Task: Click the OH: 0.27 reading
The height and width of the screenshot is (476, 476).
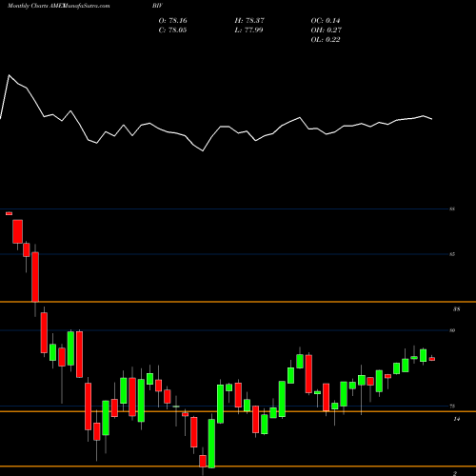Action: pyautogui.click(x=326, y=30)
